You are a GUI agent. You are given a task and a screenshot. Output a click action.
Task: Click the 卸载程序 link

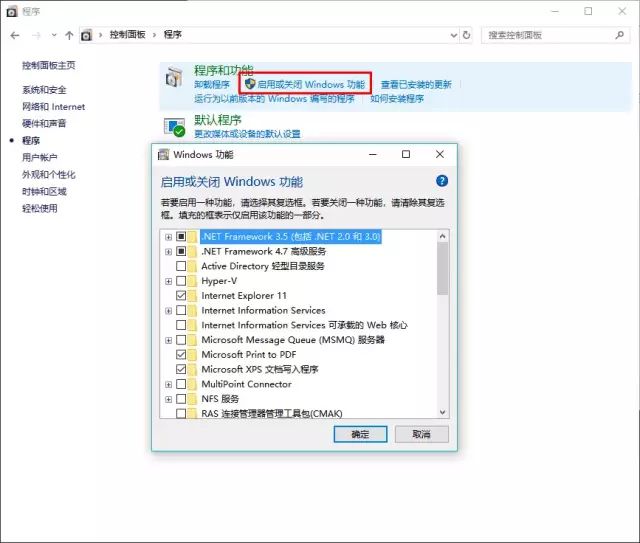click(212, 85)
